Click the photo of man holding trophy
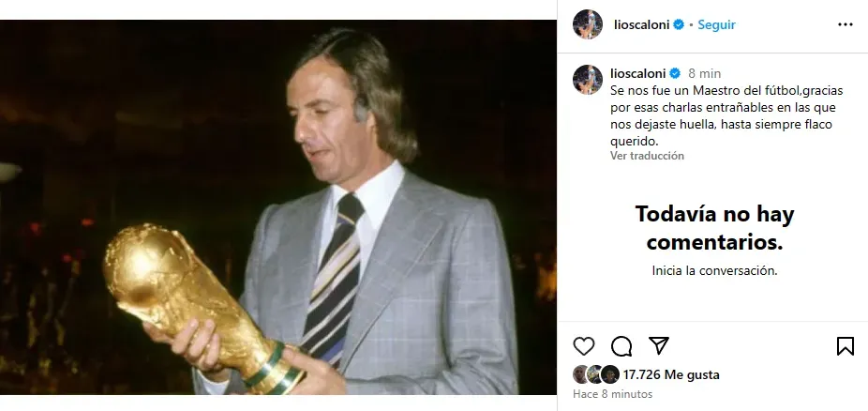 point(277,207)
